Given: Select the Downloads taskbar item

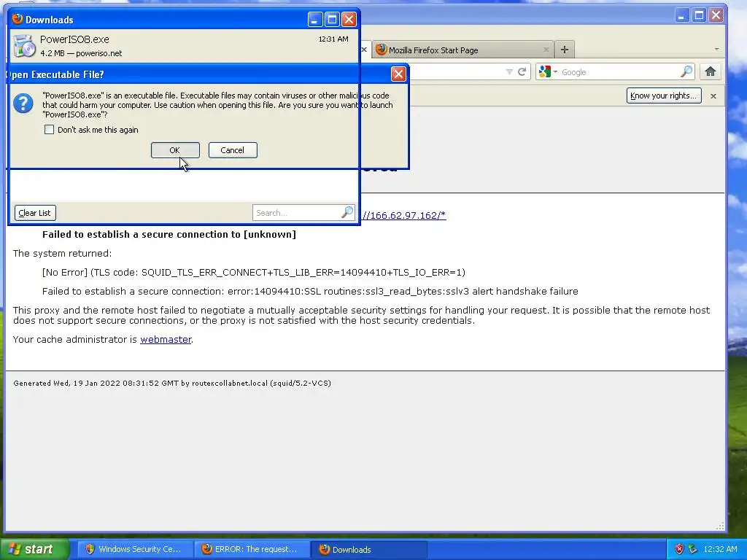Looking at the screenshot, I should [368, 549].
